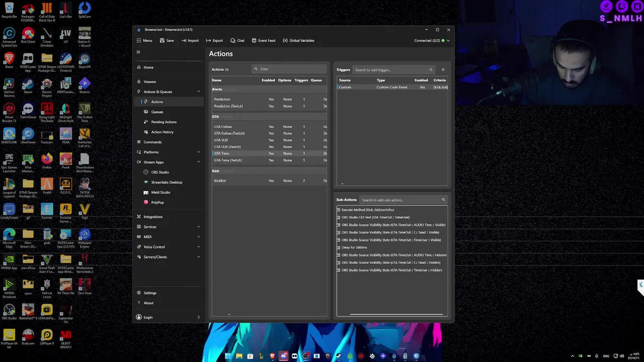Sort triggers by the Source column header
644x362 pixels.
tap(345, 80)
